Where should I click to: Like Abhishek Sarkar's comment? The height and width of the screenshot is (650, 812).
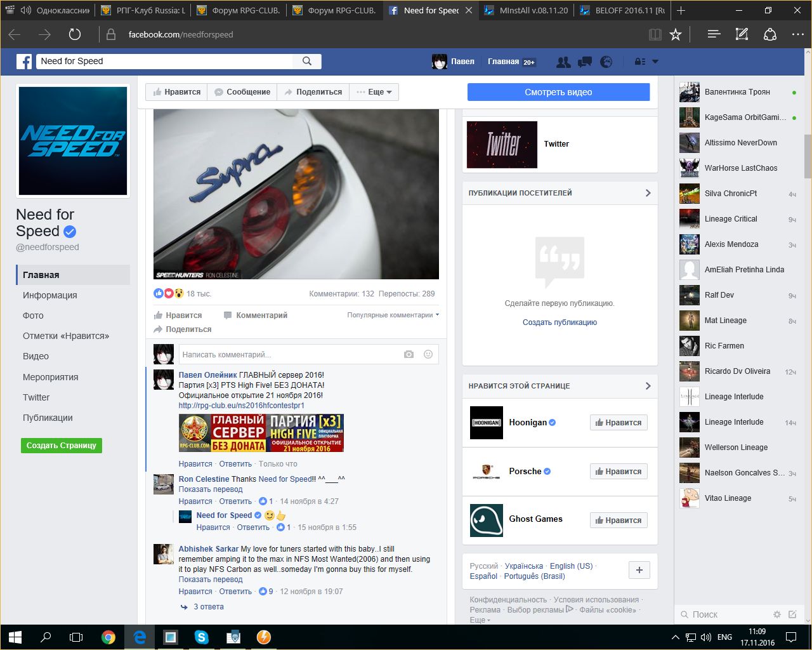click(x=195, y=592)
